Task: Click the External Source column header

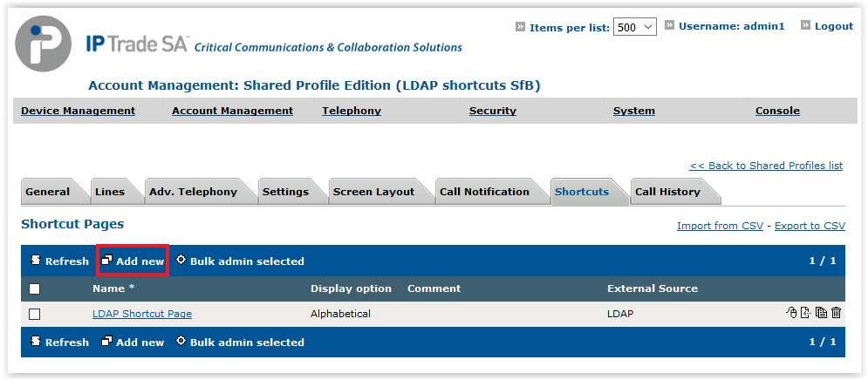Action: point(653,288)
